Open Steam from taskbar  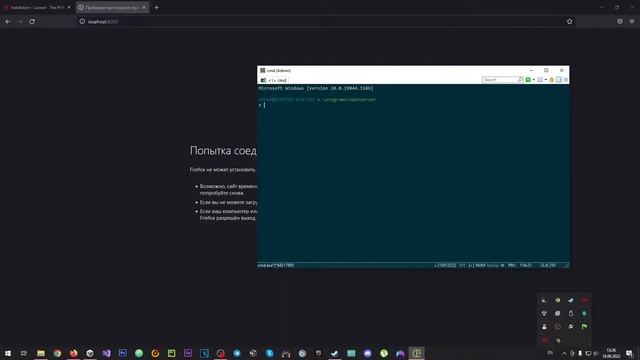tap(335, 353)
